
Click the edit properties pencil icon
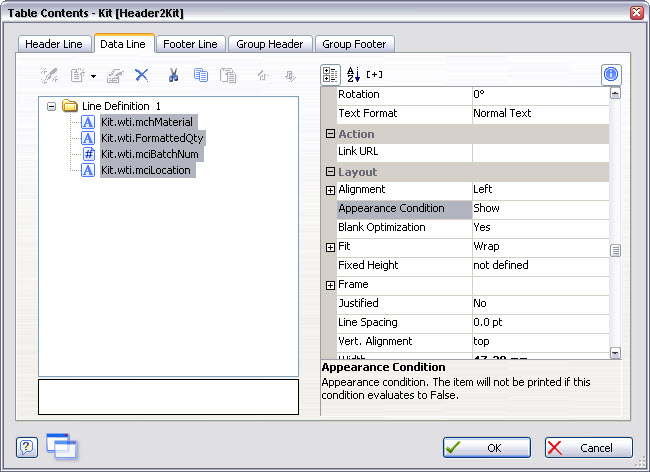[115, 75]
